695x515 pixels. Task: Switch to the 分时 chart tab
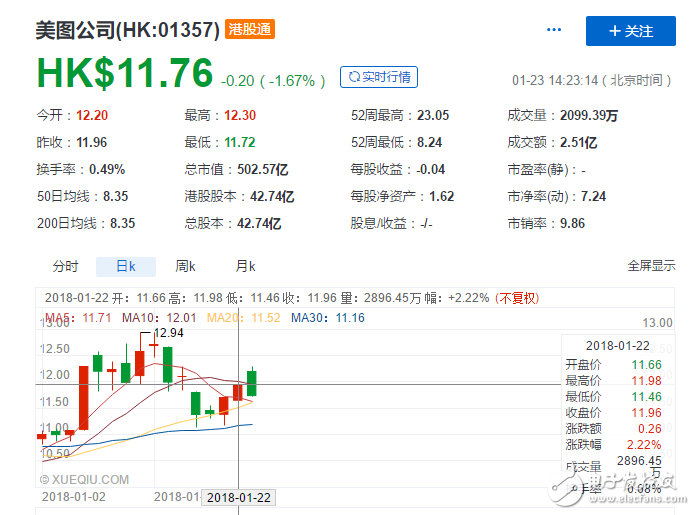[x=65, y=266]
